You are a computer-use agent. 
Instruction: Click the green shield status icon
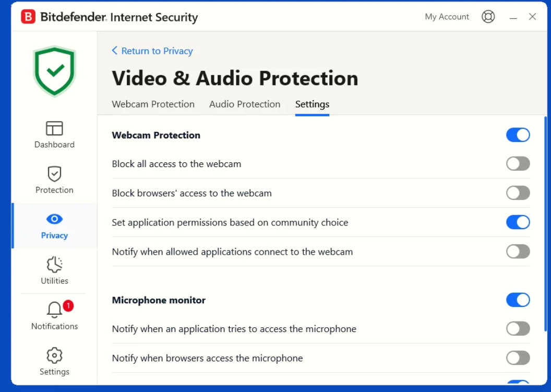[54, 71]
